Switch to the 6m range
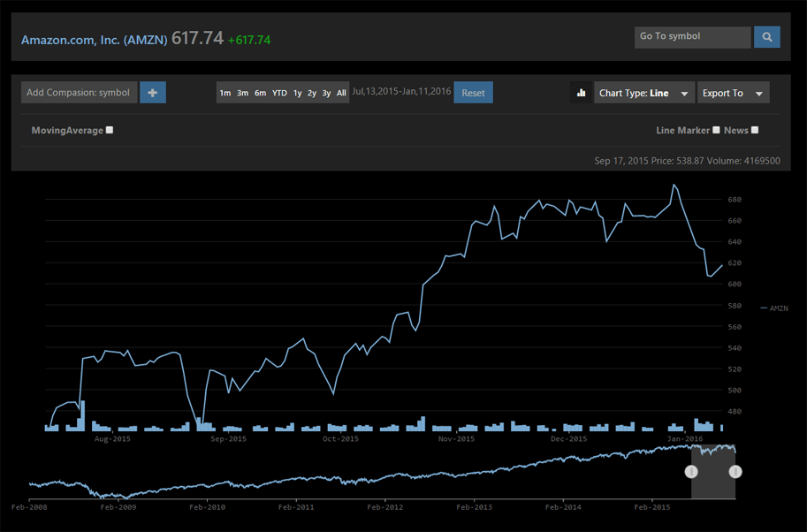Image resolution: width=807 pixels, height=532 pixels. pos(260,93)
